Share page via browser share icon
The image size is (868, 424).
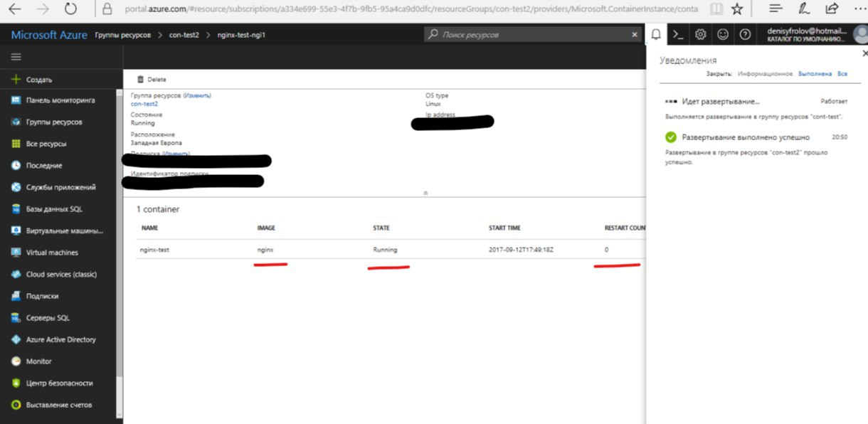click(x=831, y=9)
